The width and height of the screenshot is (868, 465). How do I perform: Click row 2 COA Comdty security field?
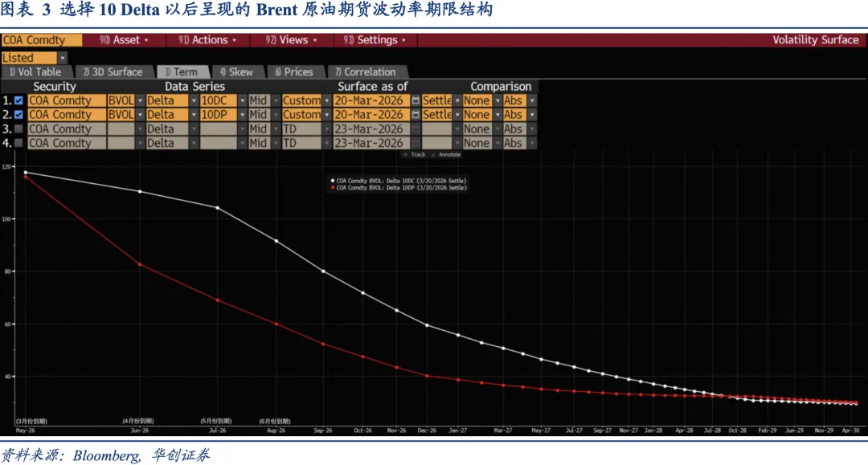pos(67,115)
